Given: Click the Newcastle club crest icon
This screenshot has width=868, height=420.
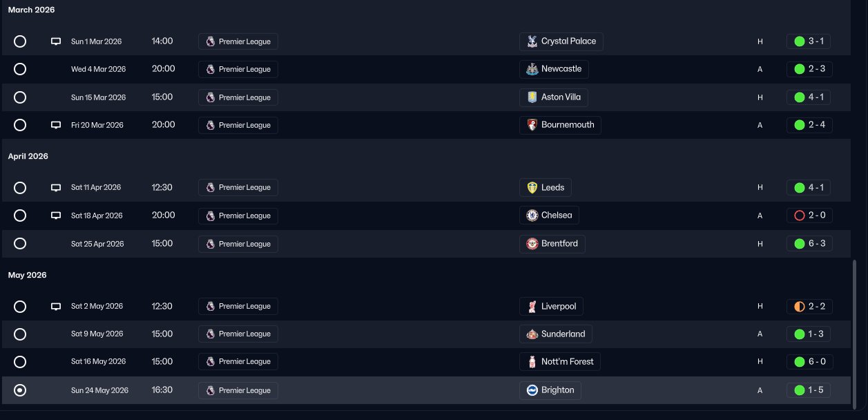Looking at the screenshot, I should (x=532, y=69).
